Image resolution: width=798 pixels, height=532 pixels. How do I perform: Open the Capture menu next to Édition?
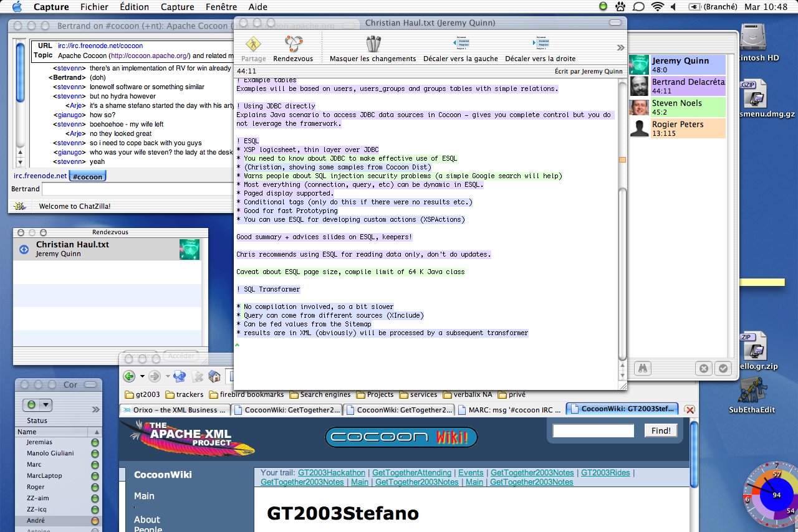177,7
